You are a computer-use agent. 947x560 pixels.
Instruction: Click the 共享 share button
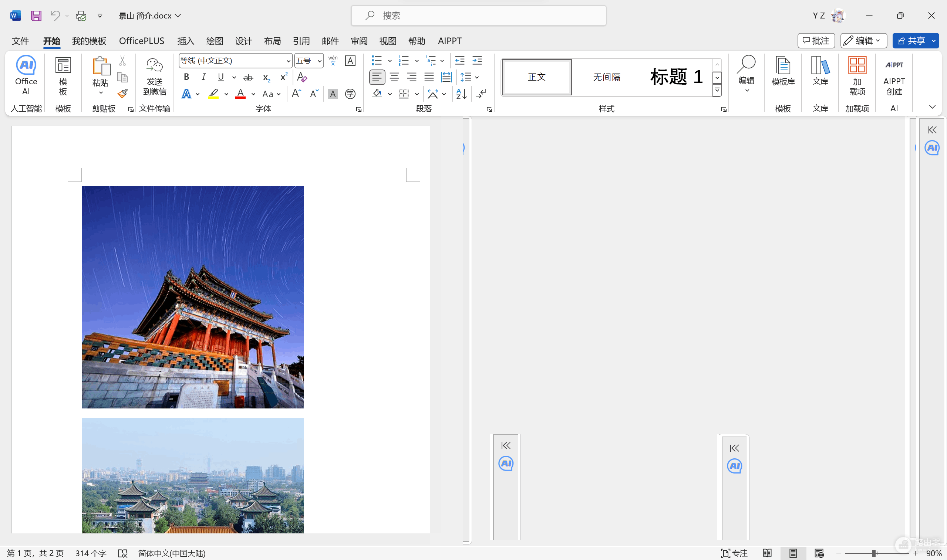coord(912,41)
